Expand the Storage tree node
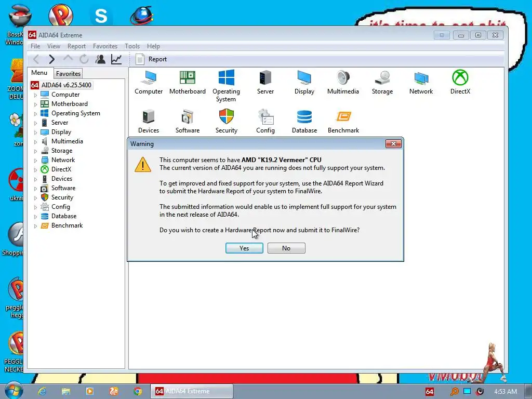 [x=35, y=151]
